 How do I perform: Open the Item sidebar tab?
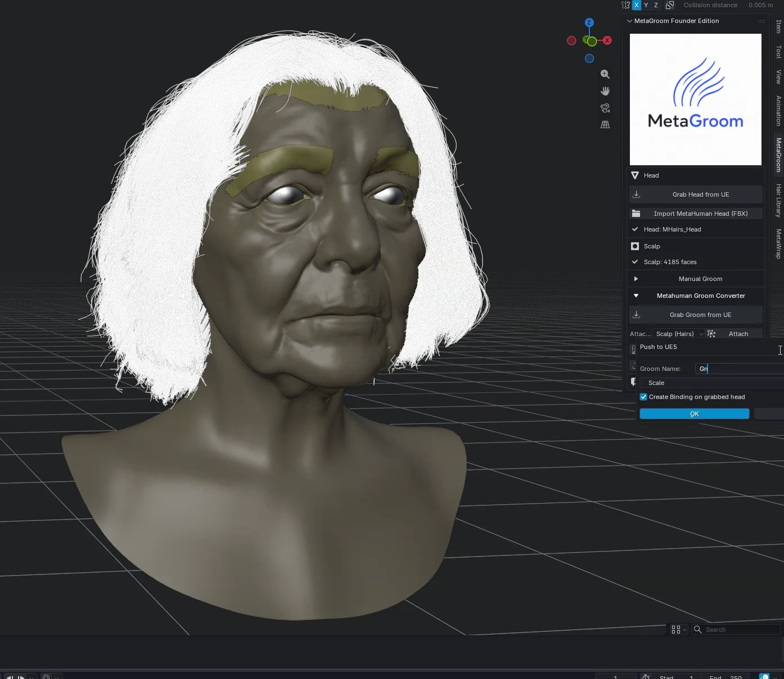pos(778,26)
